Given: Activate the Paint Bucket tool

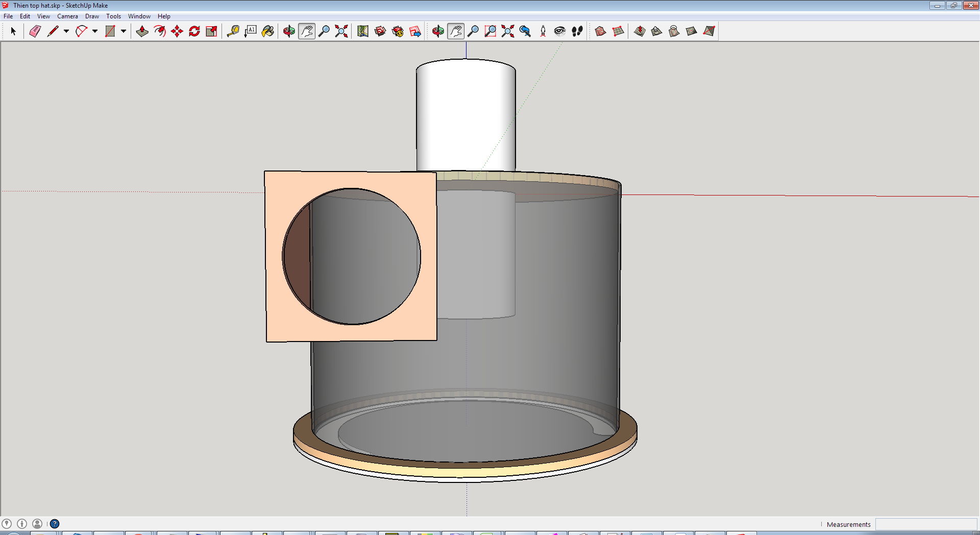Looking at the screenshot, I should click(x=267, y=31).
